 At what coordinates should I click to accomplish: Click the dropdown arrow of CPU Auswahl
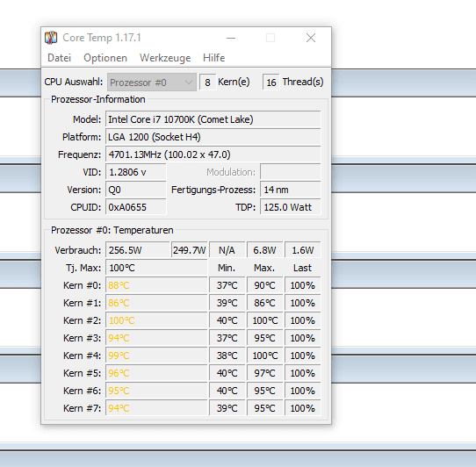(x=189, y=83)
